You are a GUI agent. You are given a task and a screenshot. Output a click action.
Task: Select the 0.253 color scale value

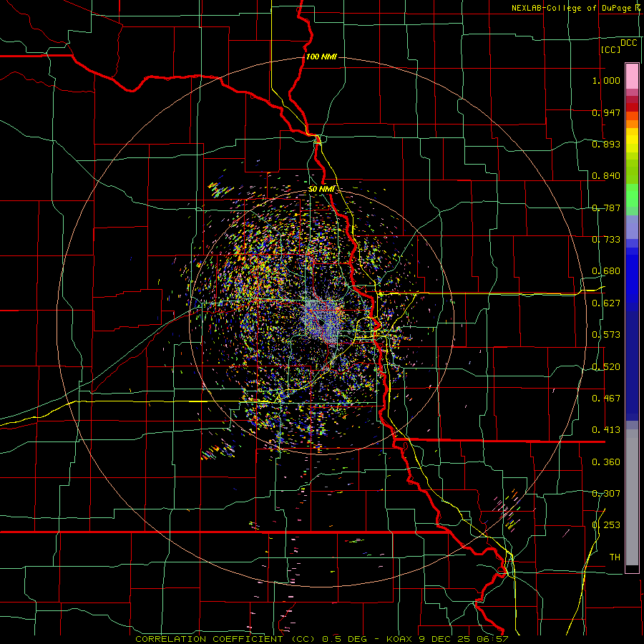click(x=606, y=525)
